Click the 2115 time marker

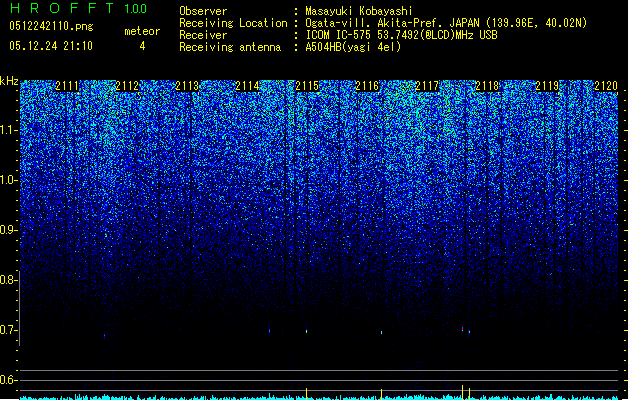click(307, 85)
